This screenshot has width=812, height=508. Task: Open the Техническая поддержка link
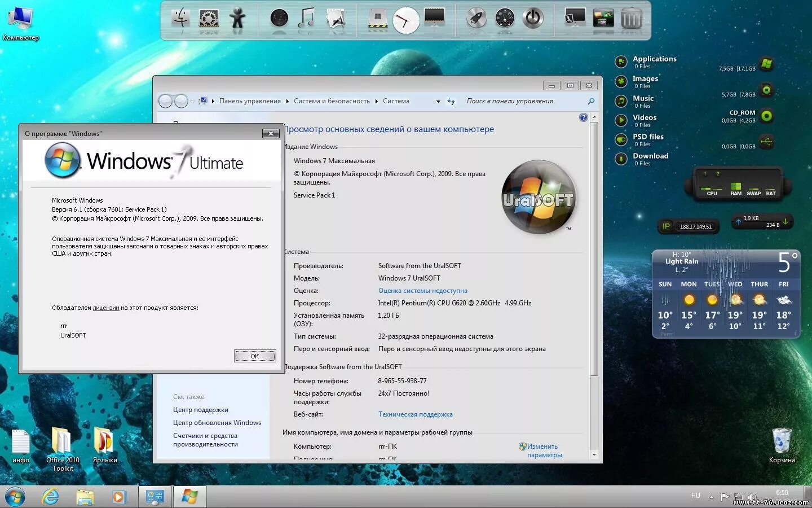(416, 414)
